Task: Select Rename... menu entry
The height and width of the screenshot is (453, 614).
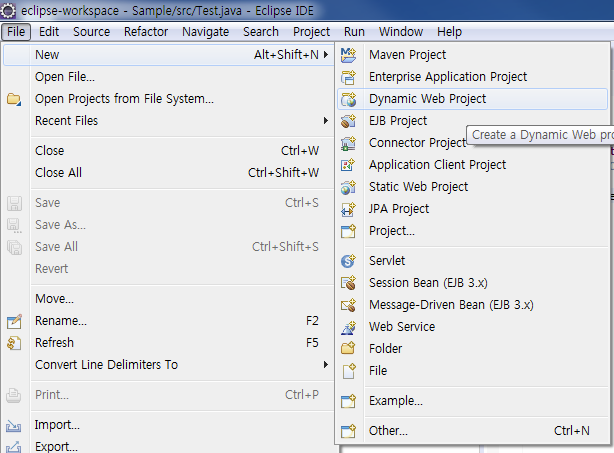Action: pyautogui.click(x=168, y=321)
